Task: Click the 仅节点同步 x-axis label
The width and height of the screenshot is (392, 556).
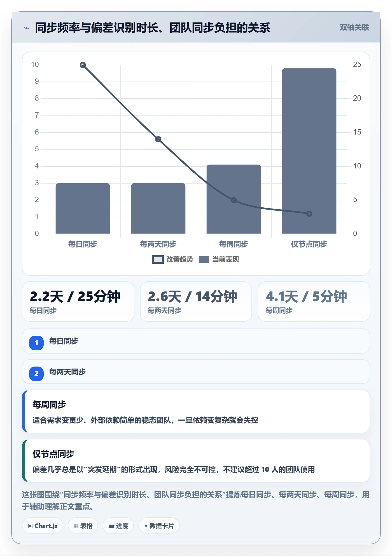Action: [309, 244]
